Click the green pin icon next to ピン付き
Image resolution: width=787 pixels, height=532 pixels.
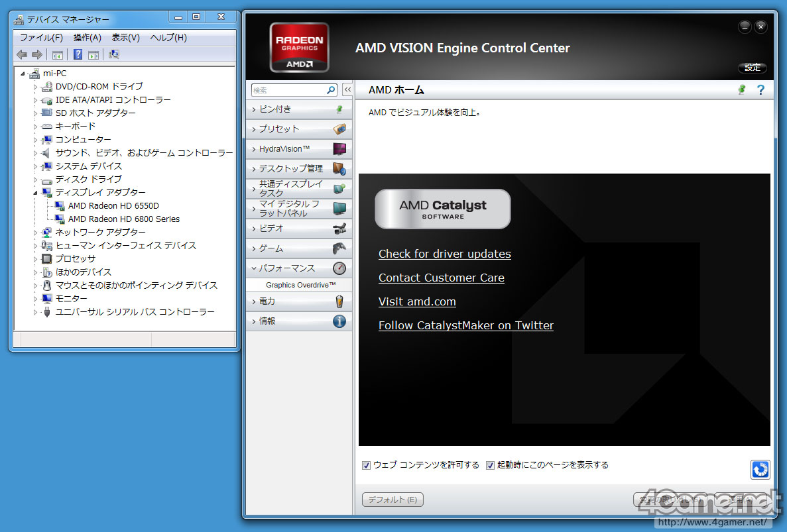[339, 109]
